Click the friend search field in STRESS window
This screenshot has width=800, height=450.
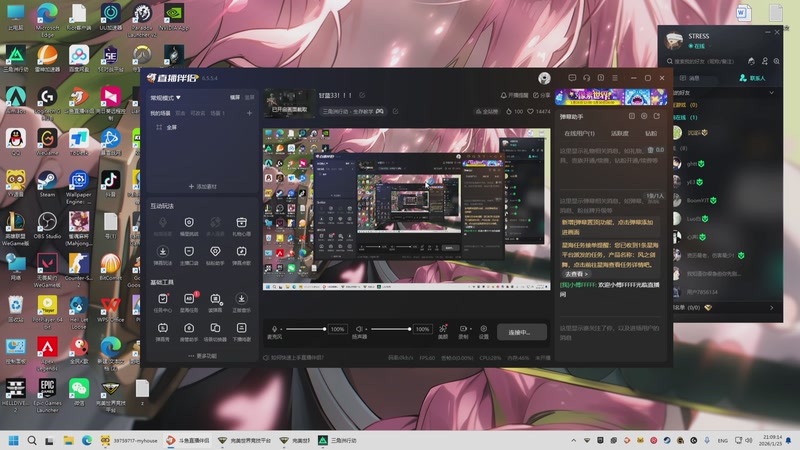pos(704,61)
